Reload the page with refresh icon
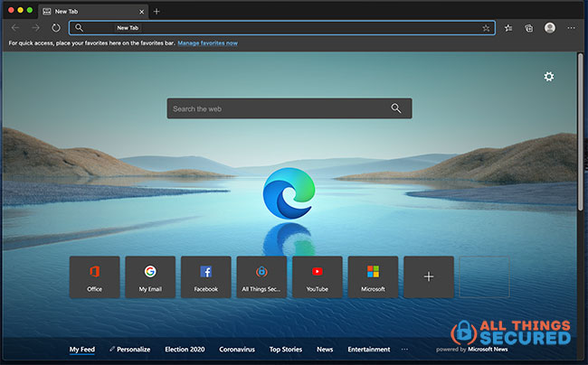 (56, 28)
